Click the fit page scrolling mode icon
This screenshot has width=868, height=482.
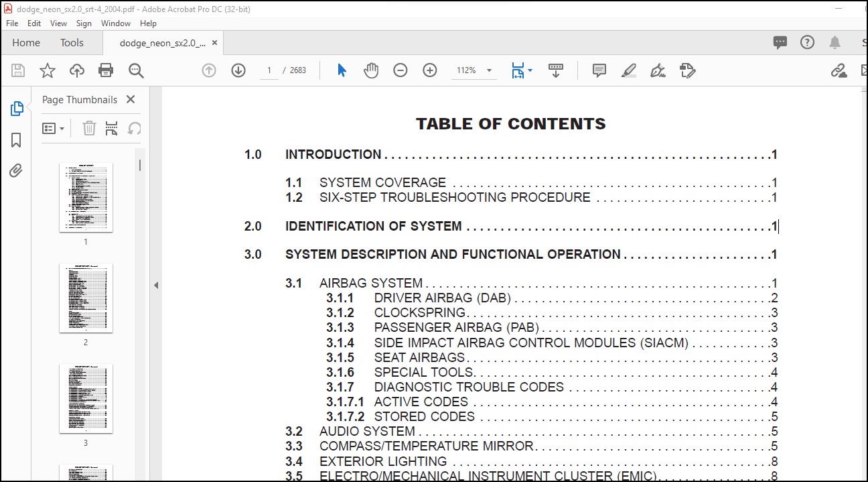pos(518,70)
